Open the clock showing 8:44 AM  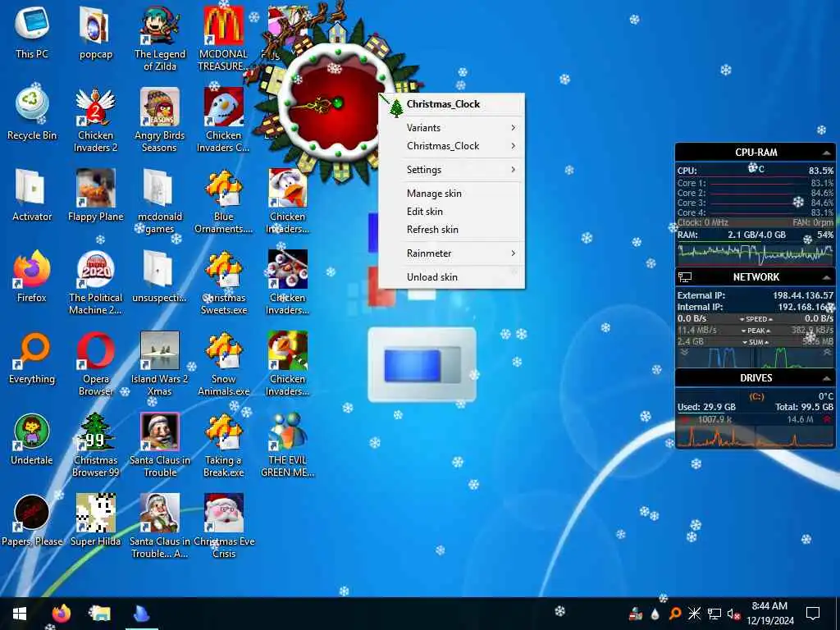coord(769,614)
